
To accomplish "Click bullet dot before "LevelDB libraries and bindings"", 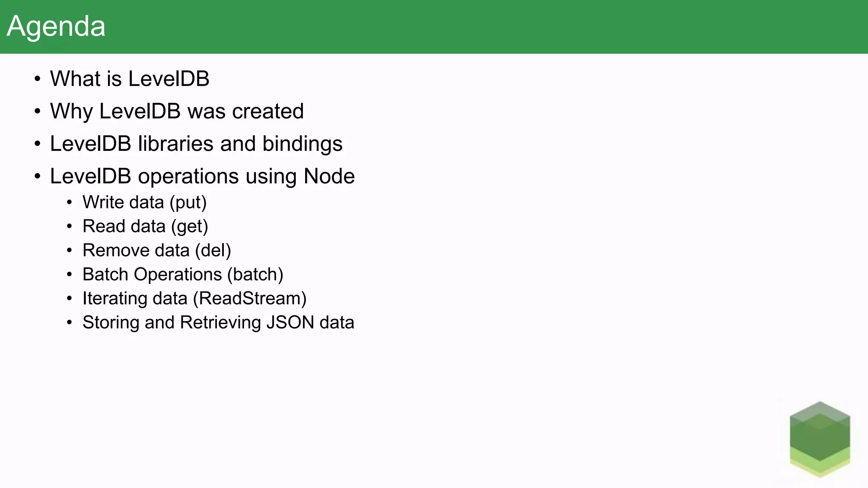I will click(38, 144).
